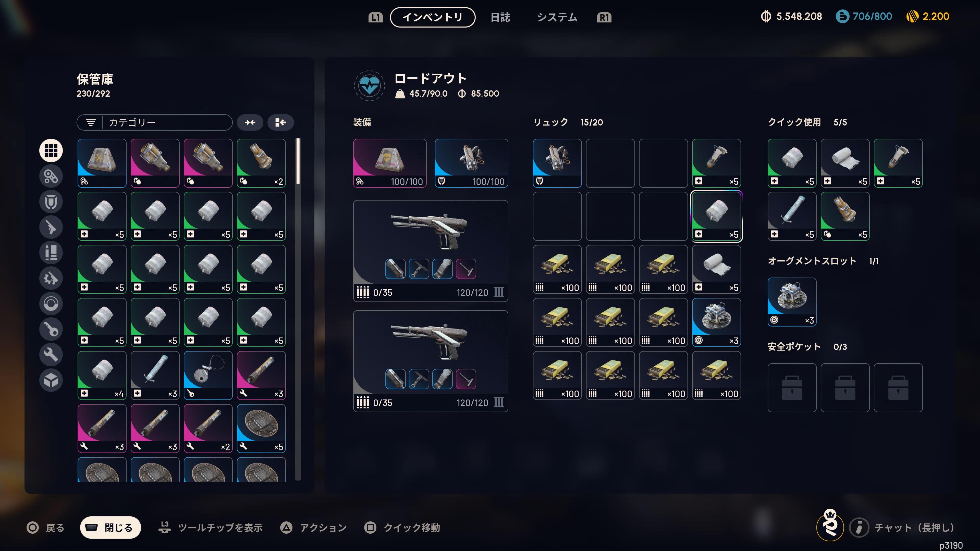Switch to the 日誌 tab
The width and height of the screenshot is (980, 551).
pyautogui.click(x=500, y=17)
